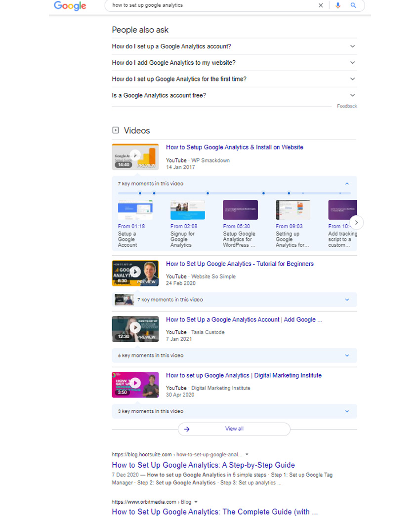Viewport: 420px width, 516px height.
Task: Click the microphone icon for voice search
Action: pyautogui.click(x=338, y=5)
